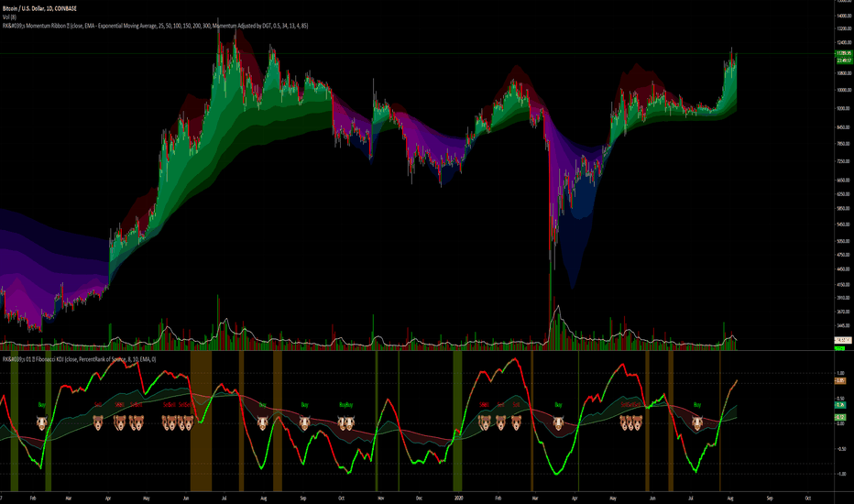Click the green current price label on the price scale

[x=844, y=53]
